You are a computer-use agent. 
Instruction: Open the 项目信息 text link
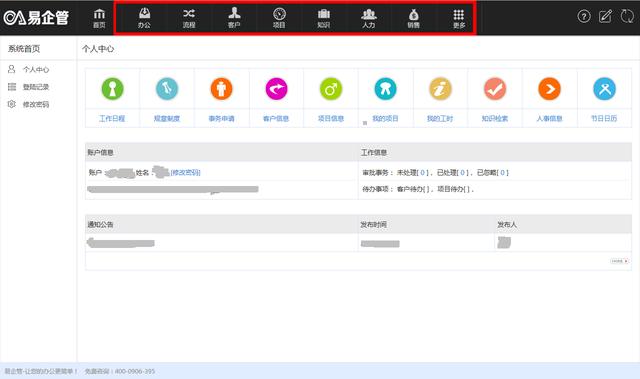[x=331, y=118]
